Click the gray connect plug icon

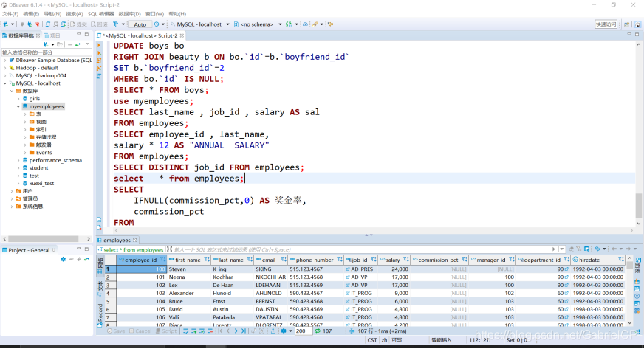tap(22, 24)
